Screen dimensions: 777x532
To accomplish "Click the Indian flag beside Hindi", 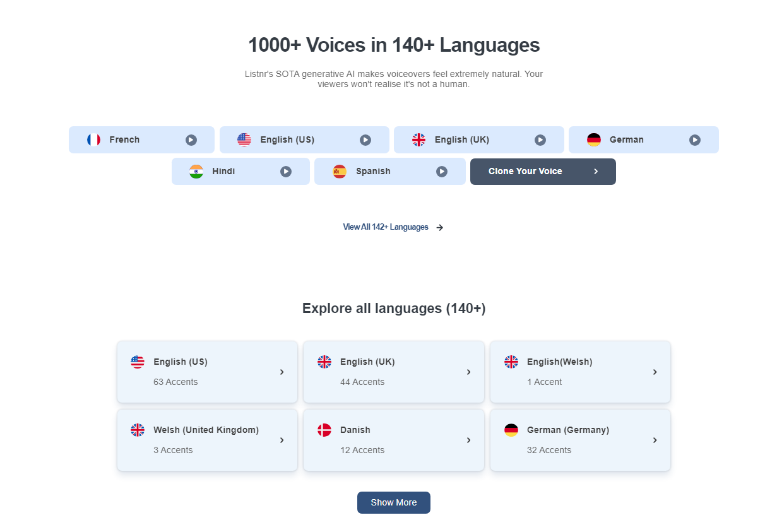I will pos(196,172).
